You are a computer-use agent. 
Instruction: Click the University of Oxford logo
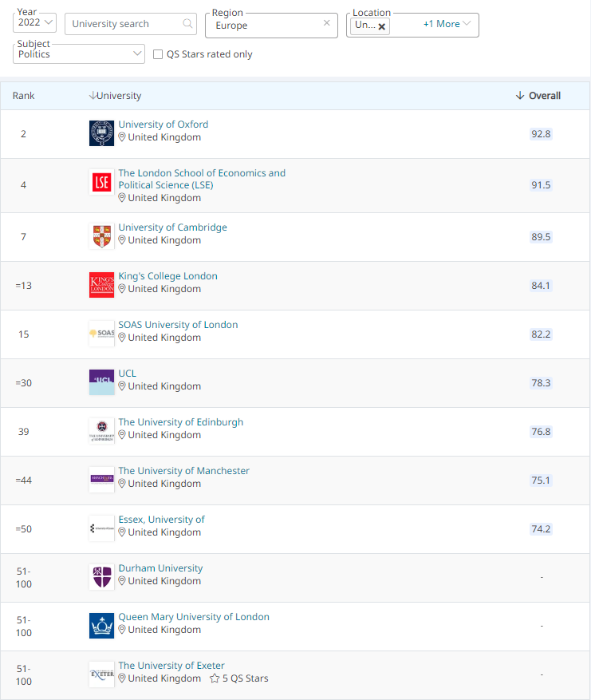tap(102, 133)
